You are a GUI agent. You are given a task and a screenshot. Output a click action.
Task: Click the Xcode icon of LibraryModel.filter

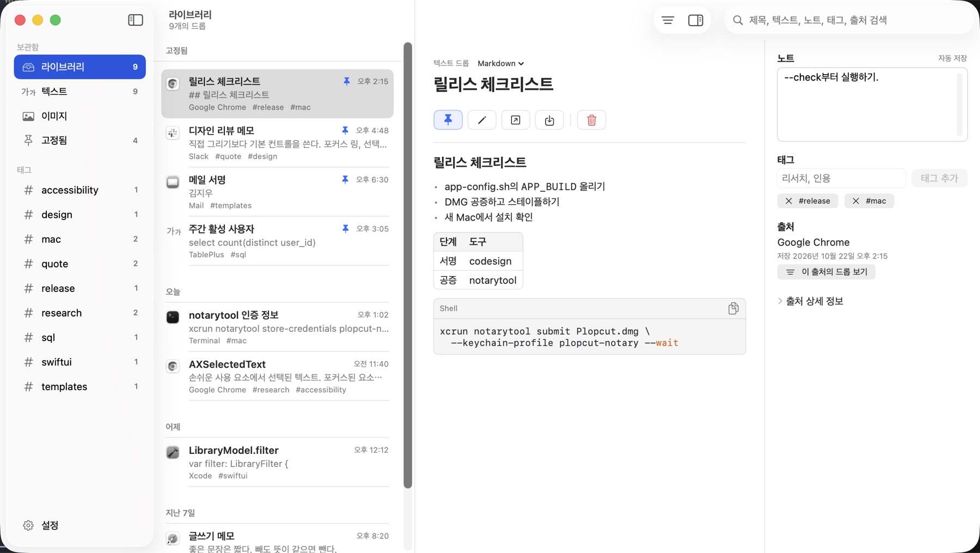click(173, 452)
